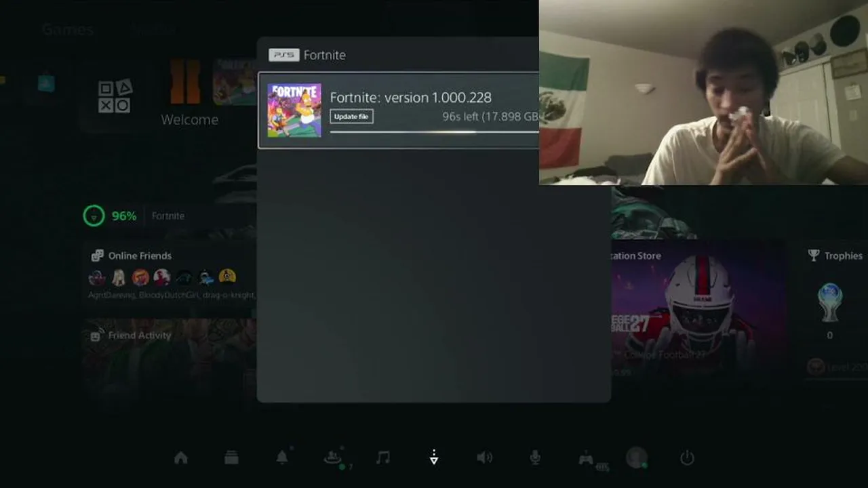Open the profile avatar in control center
This screenshot has height=488, width=868.
point(636,458)
